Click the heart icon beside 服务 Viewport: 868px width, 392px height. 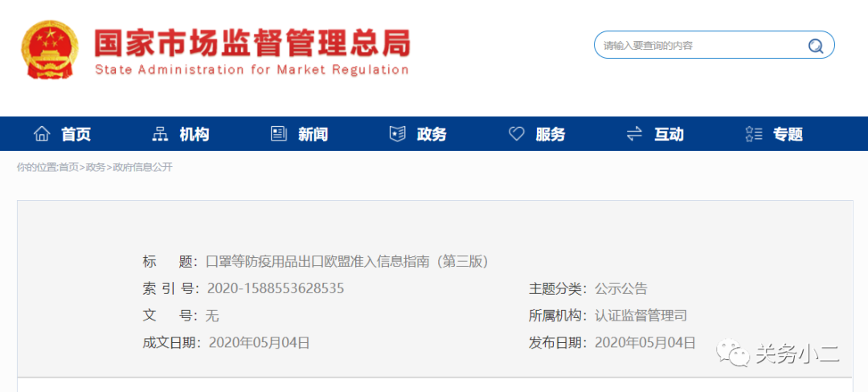coord(516,134)
